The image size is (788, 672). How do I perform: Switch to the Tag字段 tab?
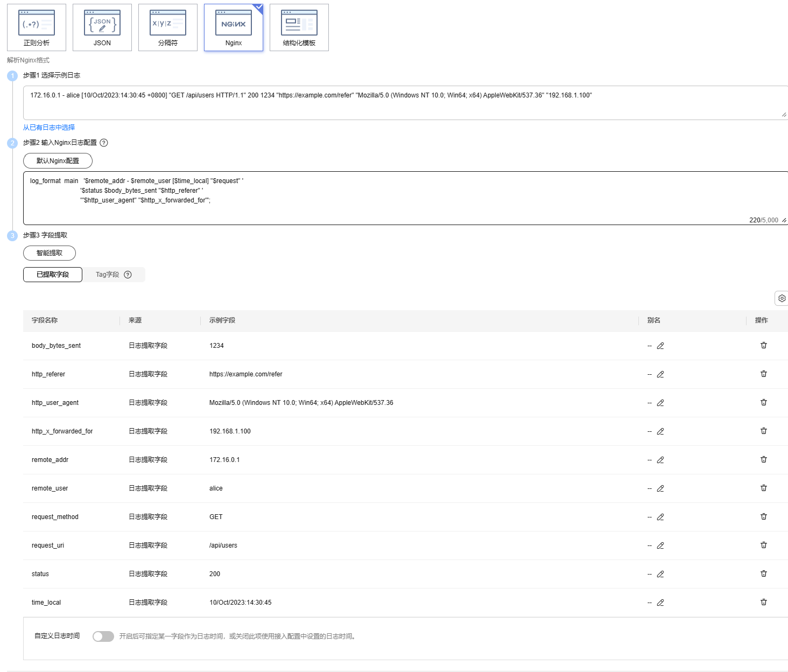coord(113,275)
